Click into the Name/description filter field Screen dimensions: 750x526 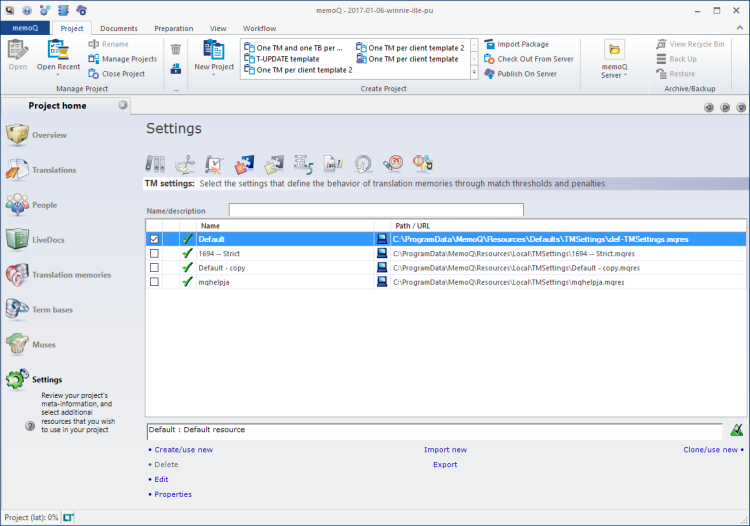click(x=376, y=210)
